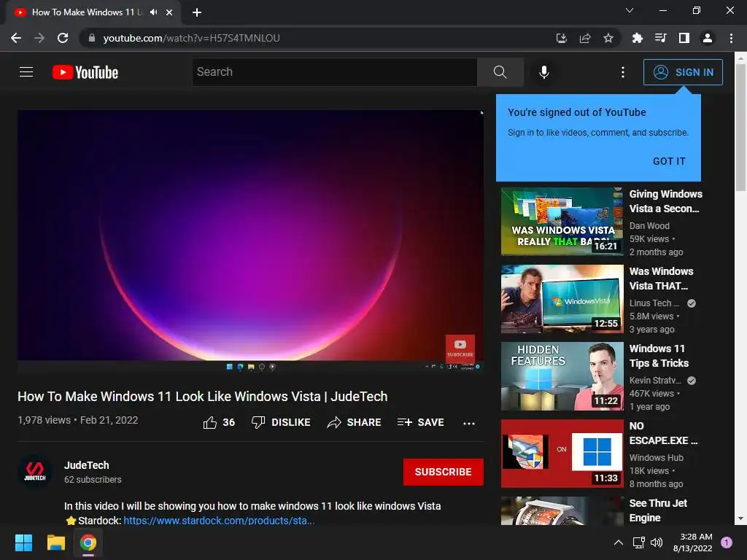Image resolution: width=747 pixels, height=560 pixels.
Task: Click Dan Wood channel name
Action: point(649,226)
